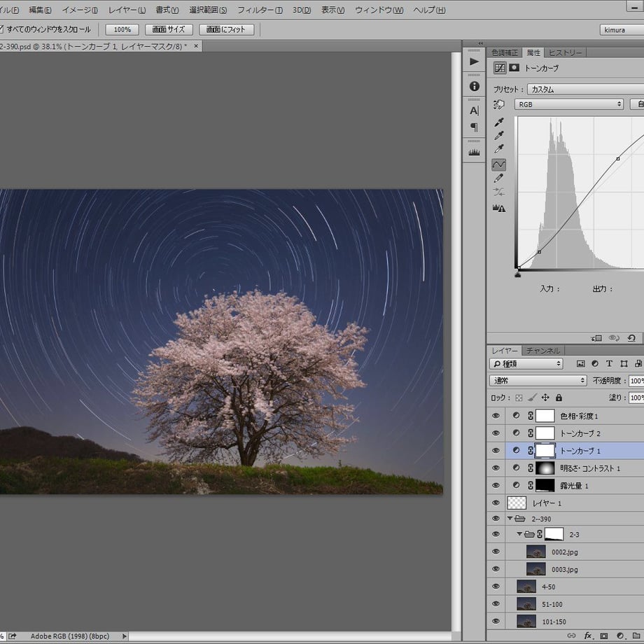
Task: Click the 画面にフィット button
Action: pos(226,29)
